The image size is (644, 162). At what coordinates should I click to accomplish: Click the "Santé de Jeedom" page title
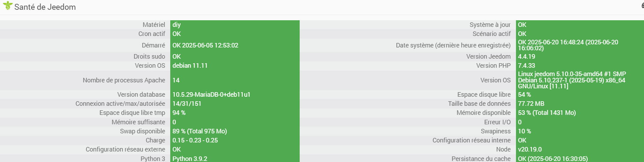click(x=45, y=7)
